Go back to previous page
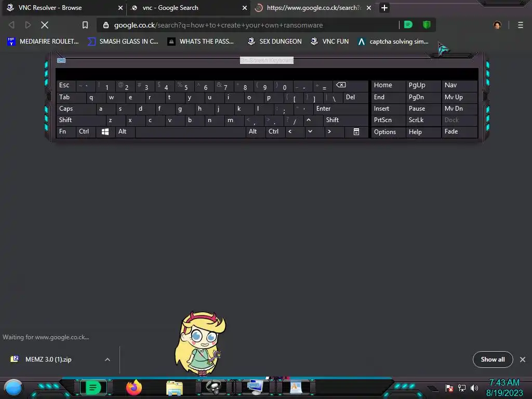 pos(11,25)
